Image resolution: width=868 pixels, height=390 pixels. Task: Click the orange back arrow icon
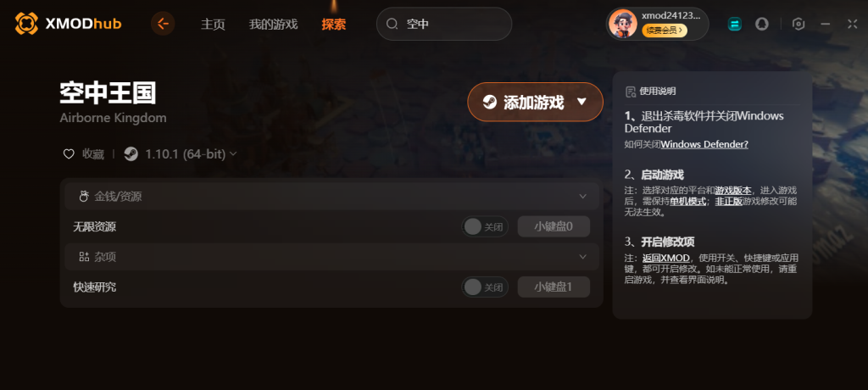163,24
